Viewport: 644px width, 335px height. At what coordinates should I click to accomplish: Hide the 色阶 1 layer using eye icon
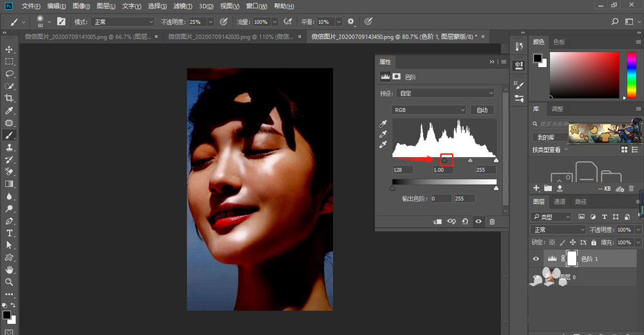point(536,258)
